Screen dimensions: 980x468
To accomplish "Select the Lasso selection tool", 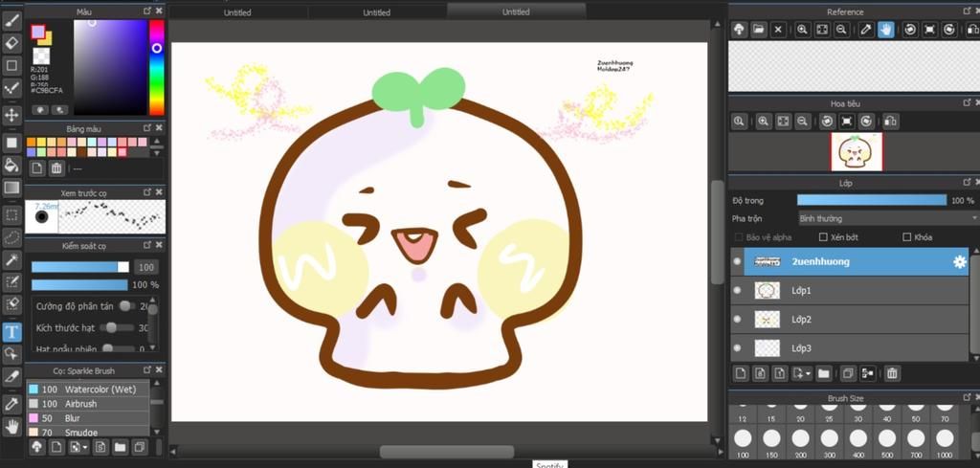I will (11, 237).
